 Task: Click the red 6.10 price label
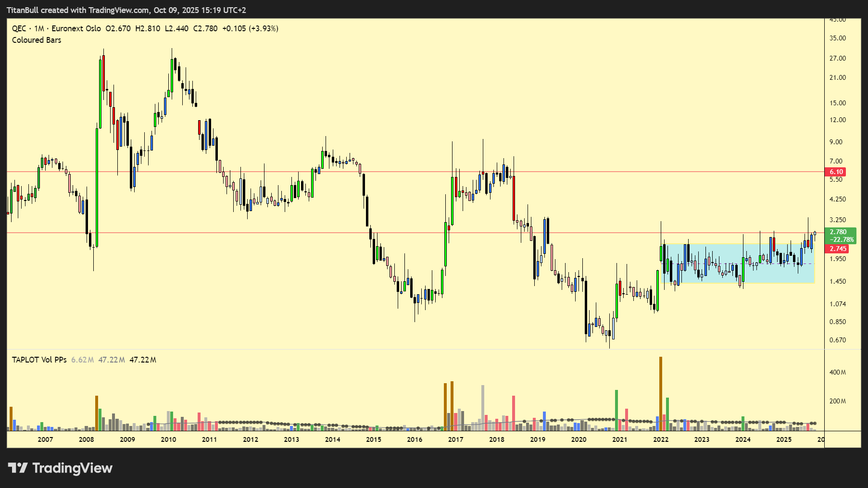(x=836, y=172)
